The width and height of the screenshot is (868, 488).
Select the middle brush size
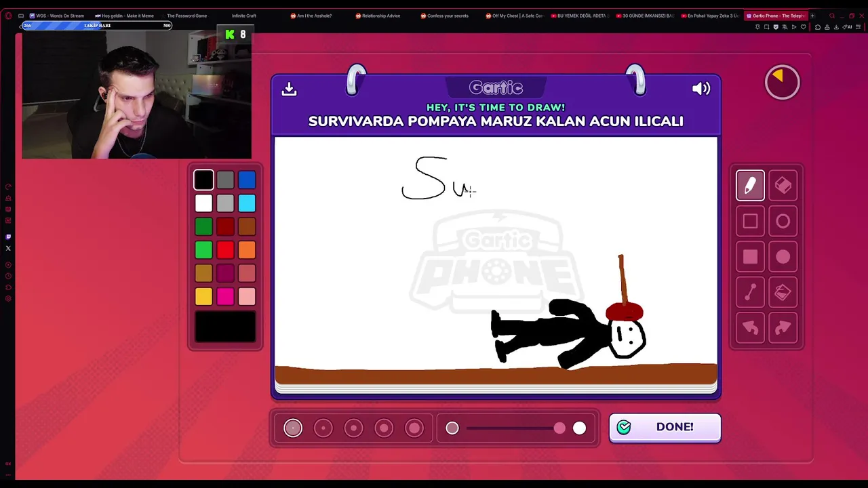pyautogui.click(x=353, y=428)
